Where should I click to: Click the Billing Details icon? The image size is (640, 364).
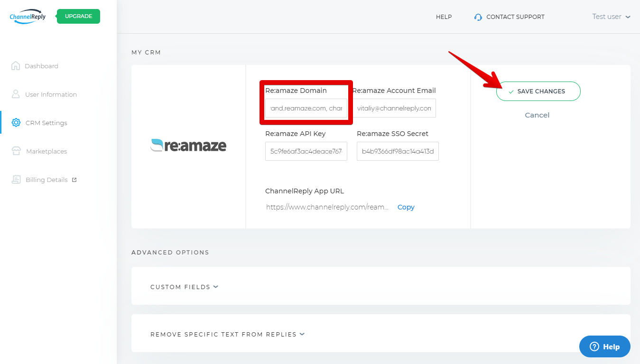click(x=16, y=180)
